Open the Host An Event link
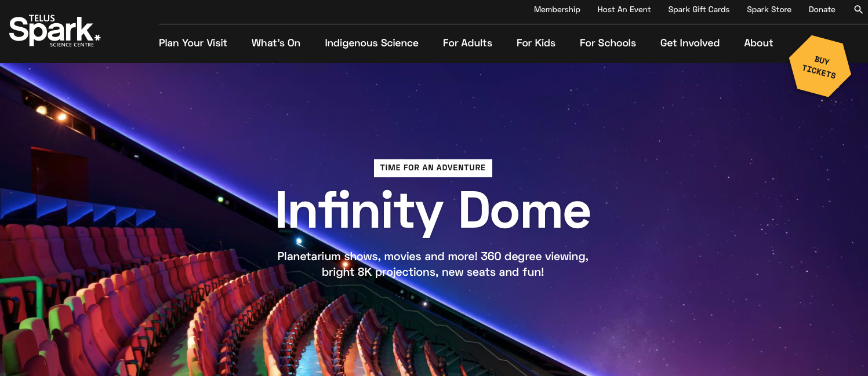This screenshot has width=868, height=376. pyautogui.click(x=624, y=10)
